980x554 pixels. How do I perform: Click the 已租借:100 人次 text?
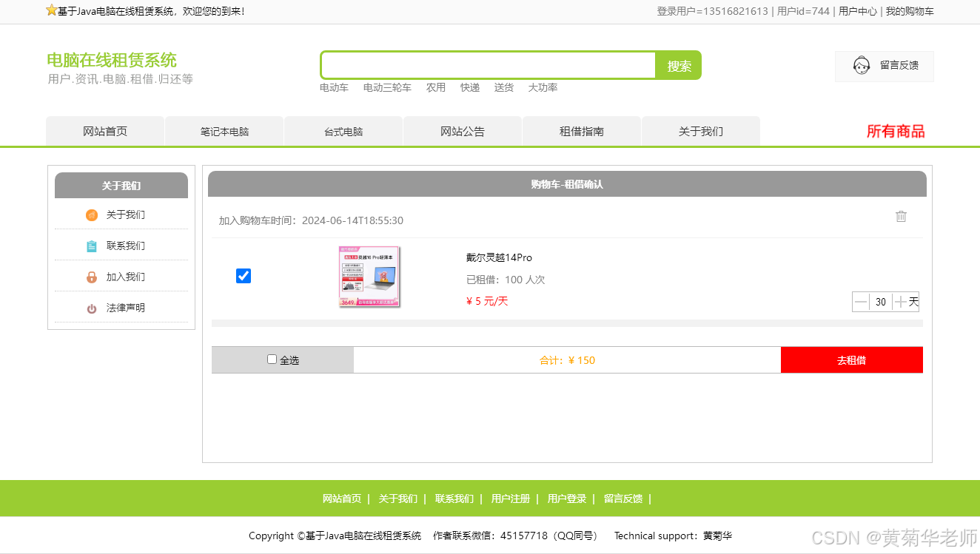(506, 280)
